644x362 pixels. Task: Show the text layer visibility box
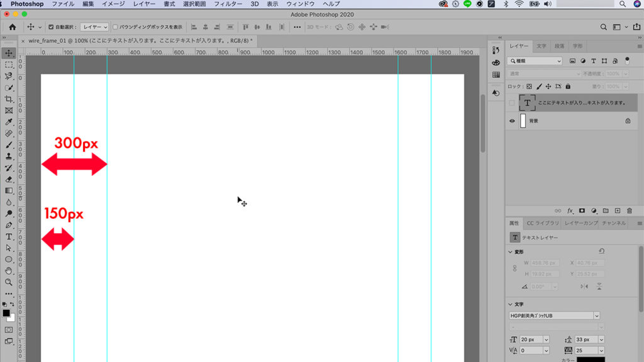pyautogui.click(x=512, y=103)
